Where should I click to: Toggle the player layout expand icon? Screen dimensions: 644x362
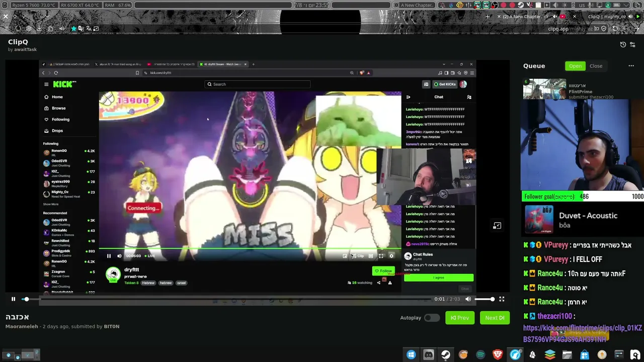(497, 226)
